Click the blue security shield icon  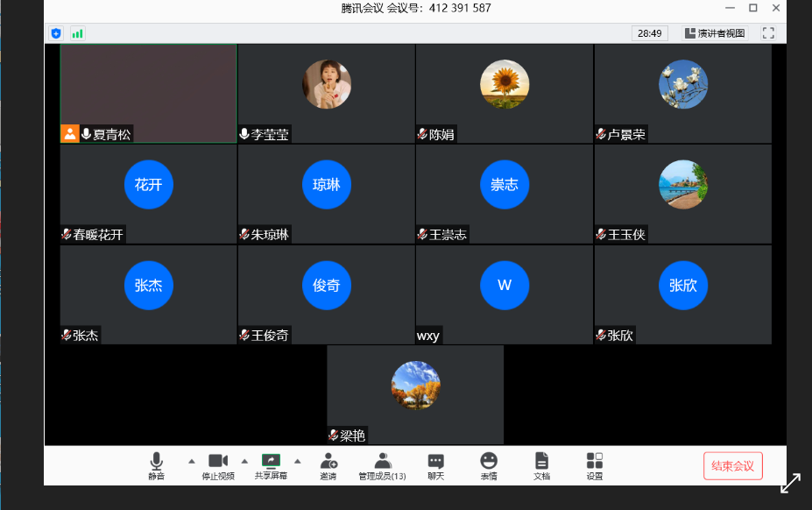pos(56,33)
